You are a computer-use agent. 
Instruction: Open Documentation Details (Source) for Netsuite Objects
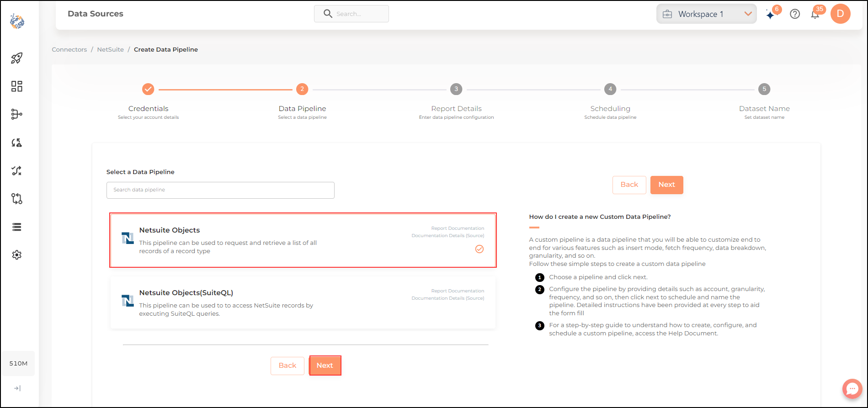(x=448, y=236)
